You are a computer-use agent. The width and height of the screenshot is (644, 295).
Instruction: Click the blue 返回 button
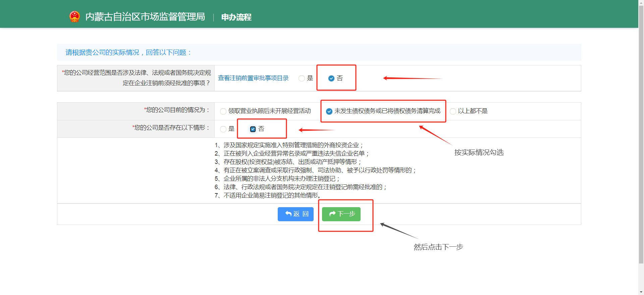[x=296, y=214]
